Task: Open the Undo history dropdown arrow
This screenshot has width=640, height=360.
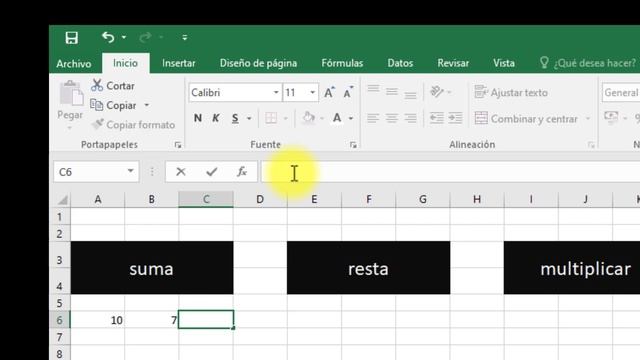Action: click(124, 38)
